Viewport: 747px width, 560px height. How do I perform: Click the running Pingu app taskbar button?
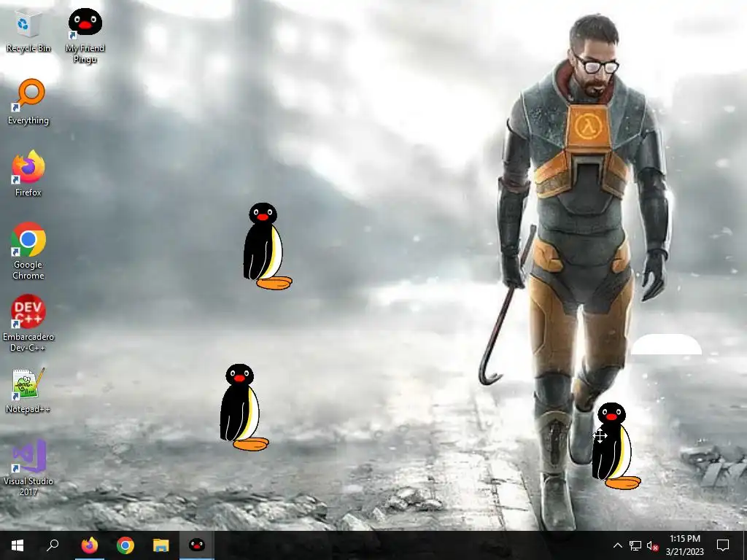point(197,545)
